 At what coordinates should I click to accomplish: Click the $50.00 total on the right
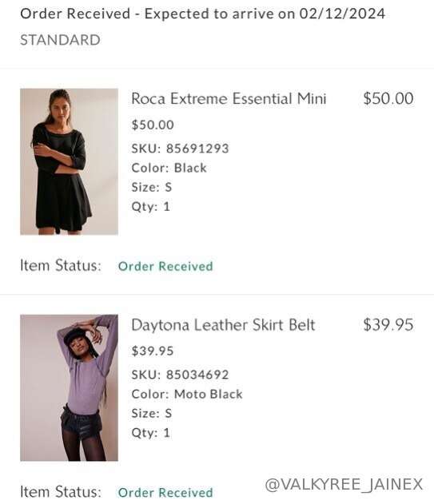(388, 98)
